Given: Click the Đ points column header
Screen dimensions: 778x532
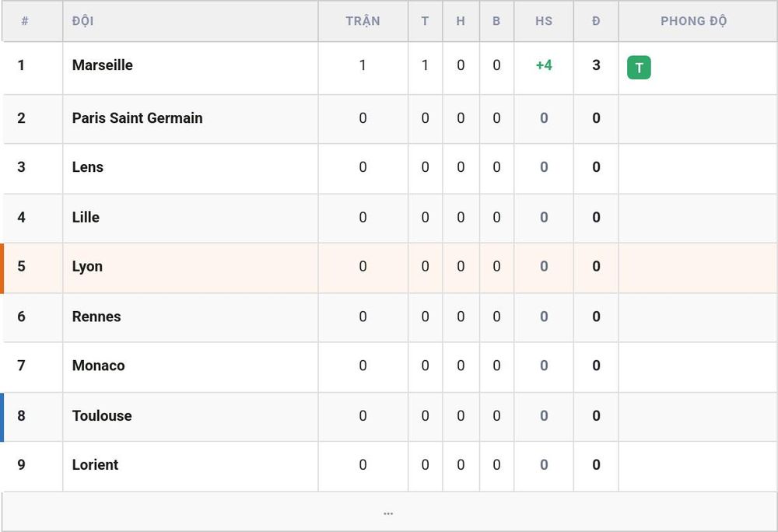Looking at the screenshot, I should pyautogui.click(x=596, y=21).
